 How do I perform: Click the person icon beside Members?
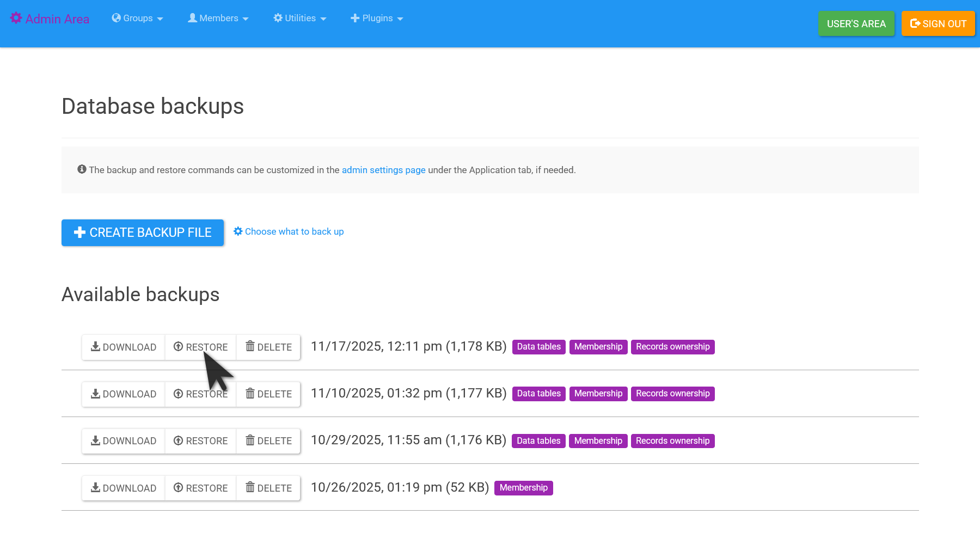192,18
